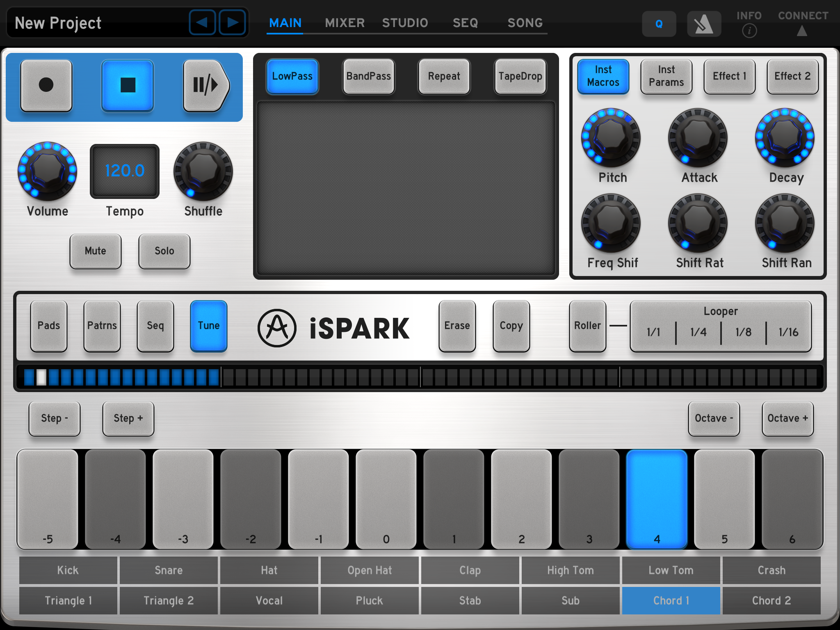Select the Kick instrument
840x630 pixels.
(68, 570)
